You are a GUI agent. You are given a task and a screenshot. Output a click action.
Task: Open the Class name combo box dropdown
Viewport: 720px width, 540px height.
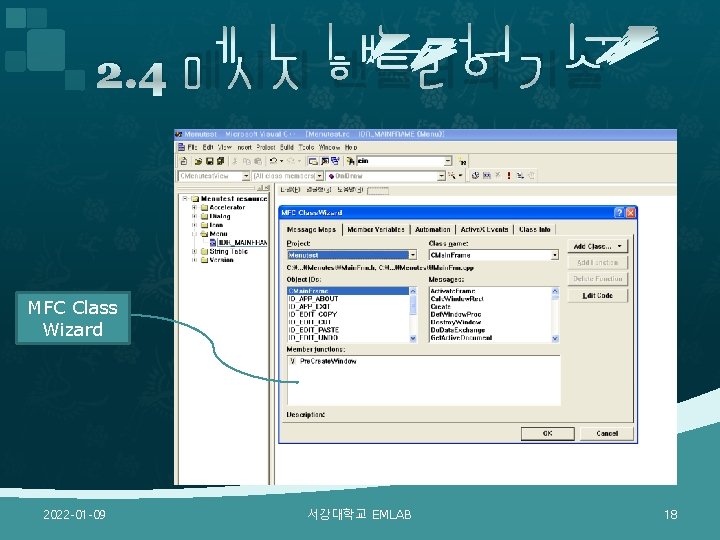555,255
